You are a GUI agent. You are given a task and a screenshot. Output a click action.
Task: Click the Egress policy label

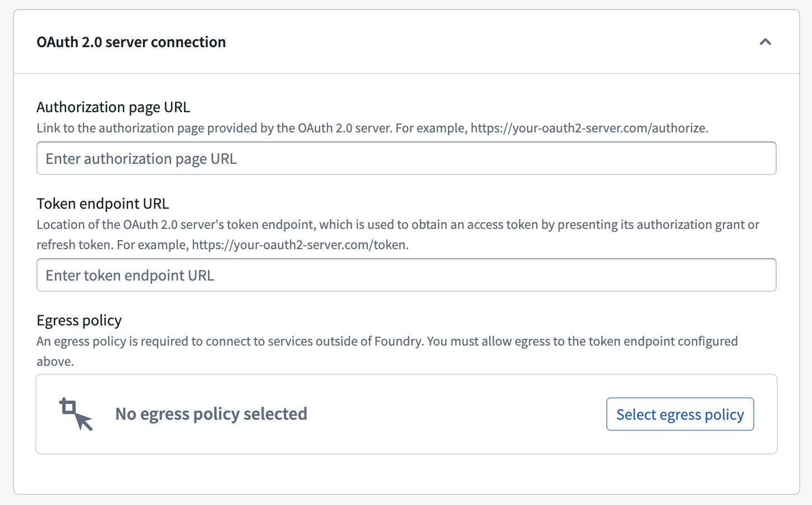point(79,320)
